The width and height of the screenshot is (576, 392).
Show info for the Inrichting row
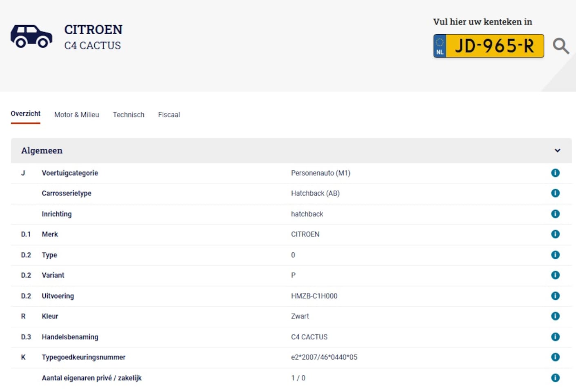[555, 214]
